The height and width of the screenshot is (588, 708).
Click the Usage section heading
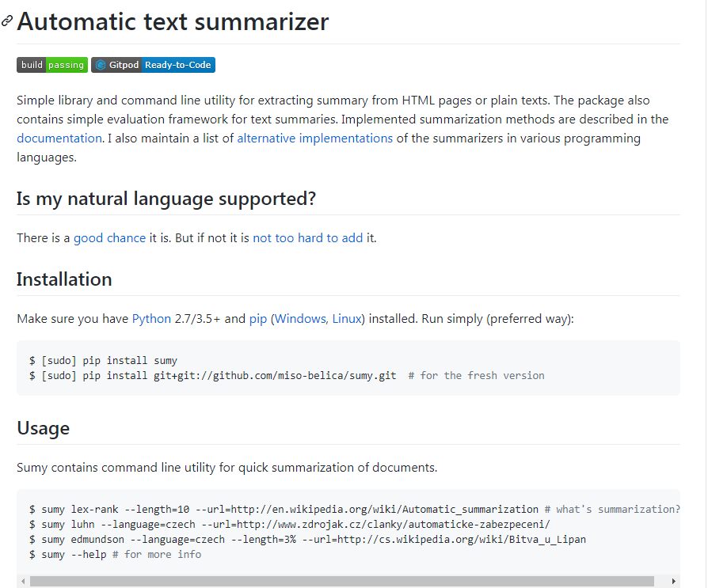tap(43, 428)
